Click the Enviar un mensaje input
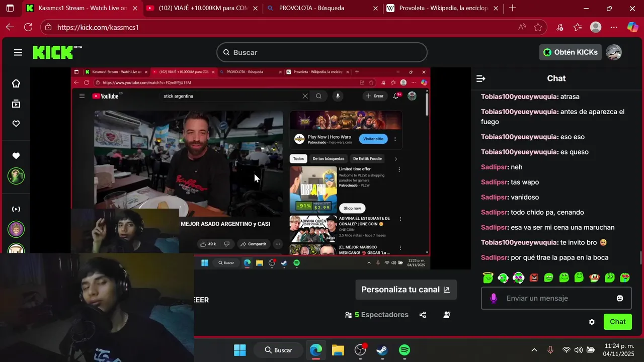Screen dimensions: 644x362 557,298
